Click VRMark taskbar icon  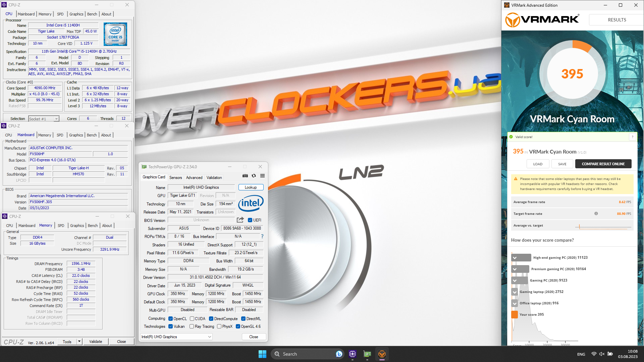point(382,354)
